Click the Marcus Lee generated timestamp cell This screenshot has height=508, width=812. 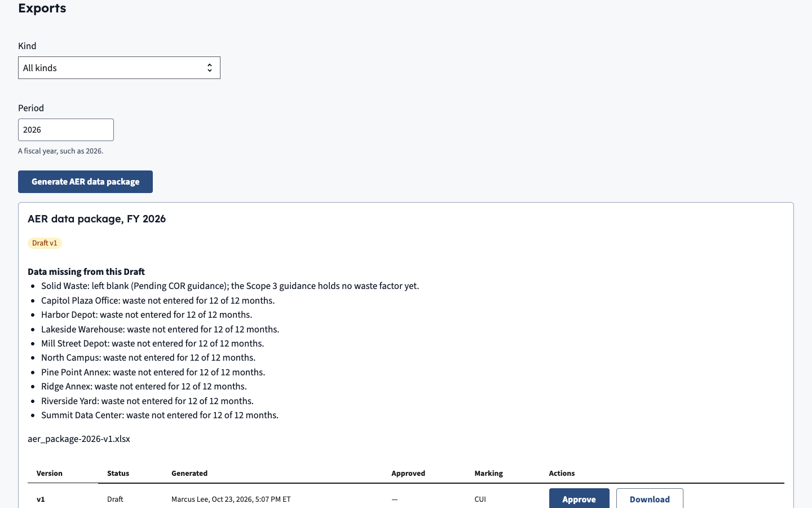[x=231, y=499]
